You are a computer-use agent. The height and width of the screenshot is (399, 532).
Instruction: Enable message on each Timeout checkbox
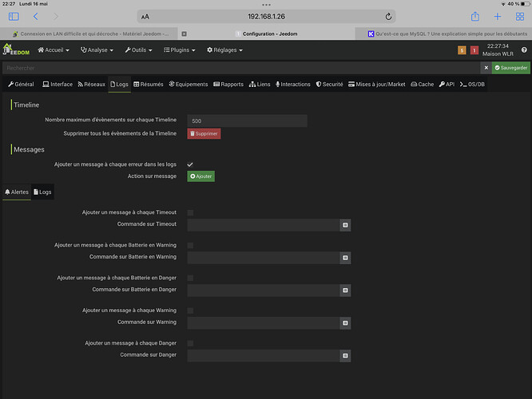pyautogui.click(x=190, y=212)
